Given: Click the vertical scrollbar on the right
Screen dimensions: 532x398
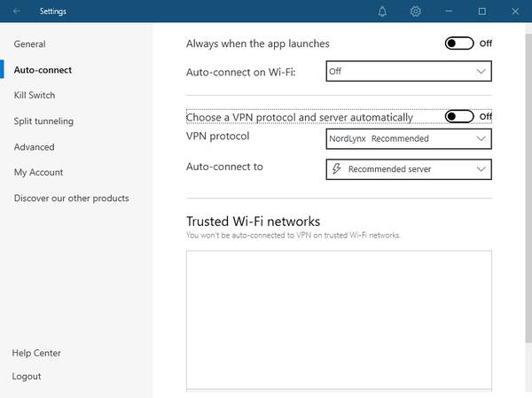Looking at the screenshot, I should [528, 188].
